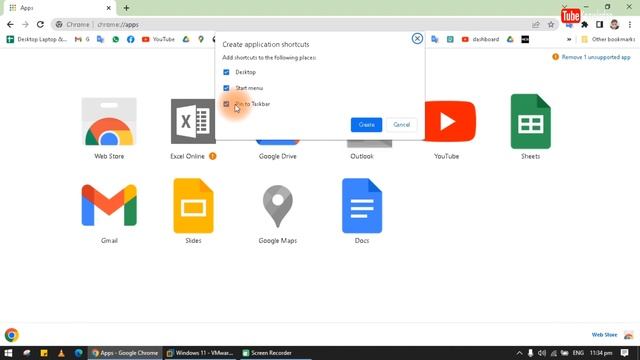Reload the Apps page
Image resolution: width=640 pixels, height=360 pixels.
pos(40,24)
